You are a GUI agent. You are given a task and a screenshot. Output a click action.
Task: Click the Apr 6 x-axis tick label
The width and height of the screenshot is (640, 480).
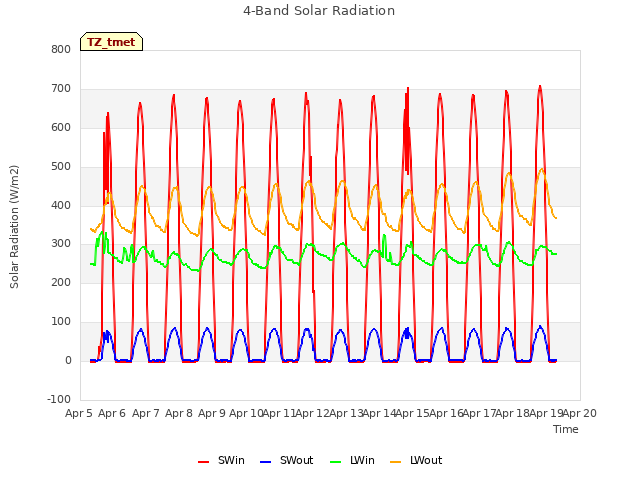112,413
